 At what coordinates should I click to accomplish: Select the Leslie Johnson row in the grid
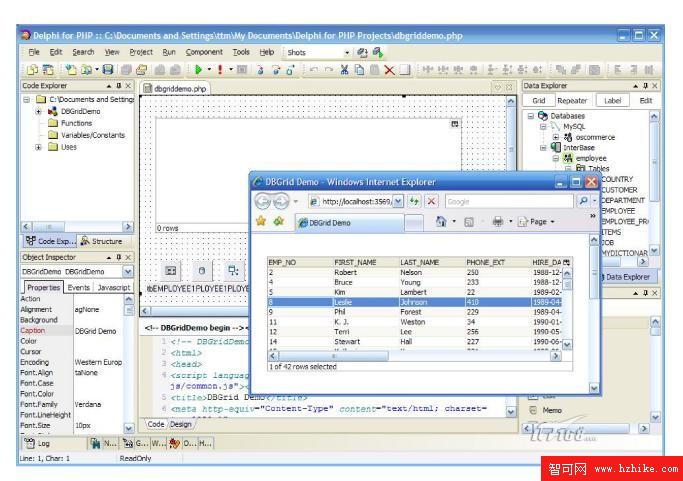(415, 302)
